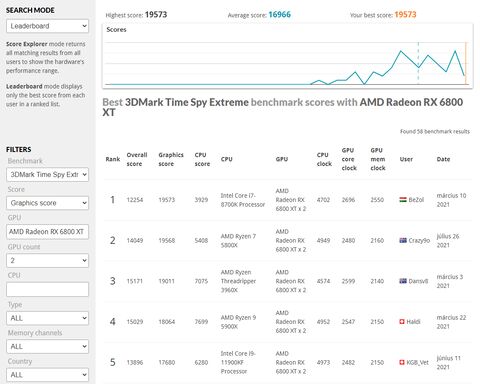Viewport: 480px width, 384px height.
Task: Click the AMD Ryzen 9 5900X cell
Action: (x=238, y=322)
